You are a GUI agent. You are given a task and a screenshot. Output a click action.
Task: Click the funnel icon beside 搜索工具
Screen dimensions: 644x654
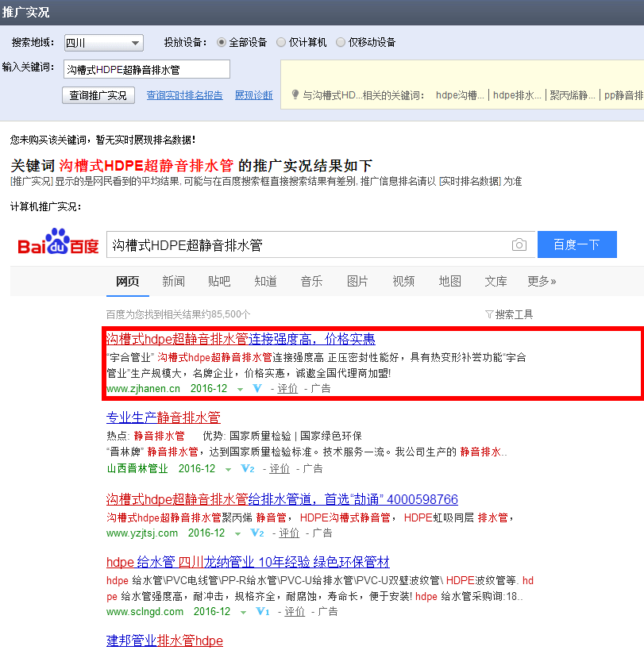coord(489,314)
